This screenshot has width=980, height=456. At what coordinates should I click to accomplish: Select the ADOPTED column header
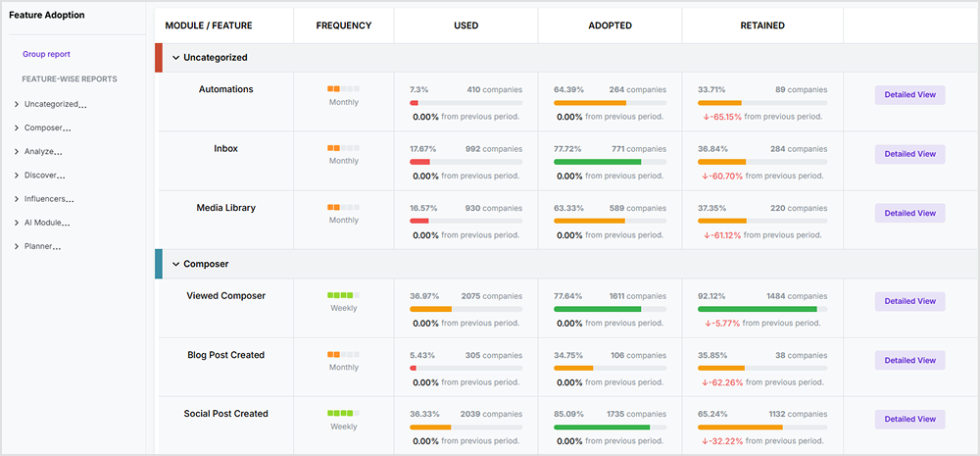point(610,25)
